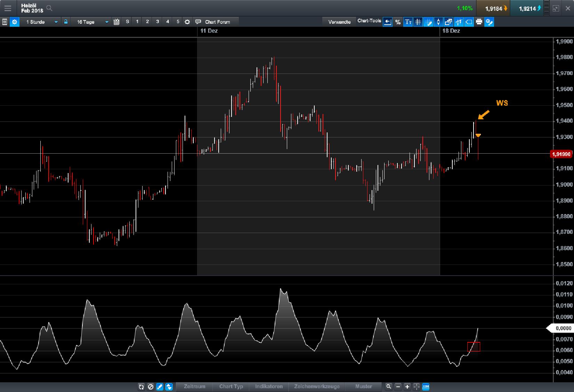Click the magnifier zoom icon in bottom toolbar

[388, 386]
